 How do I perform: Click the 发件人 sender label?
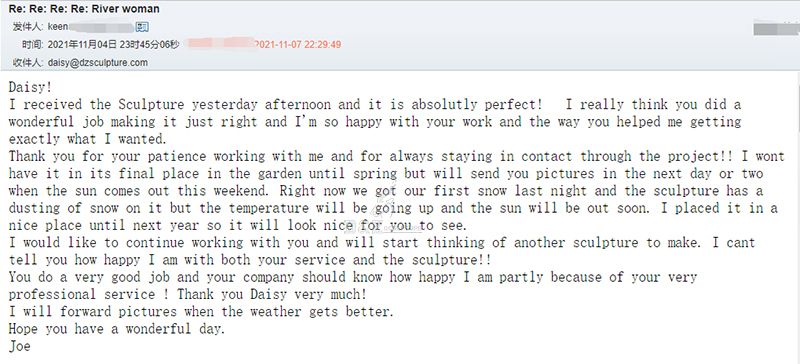click(28, 27)
